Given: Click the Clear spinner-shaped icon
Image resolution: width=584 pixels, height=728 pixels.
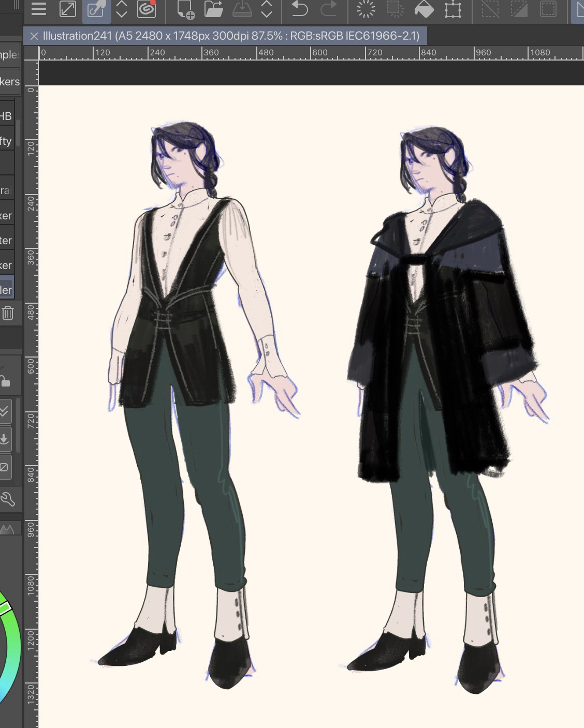Looking at the screenshot, I should pyautogui.click(x=366, y=9).
